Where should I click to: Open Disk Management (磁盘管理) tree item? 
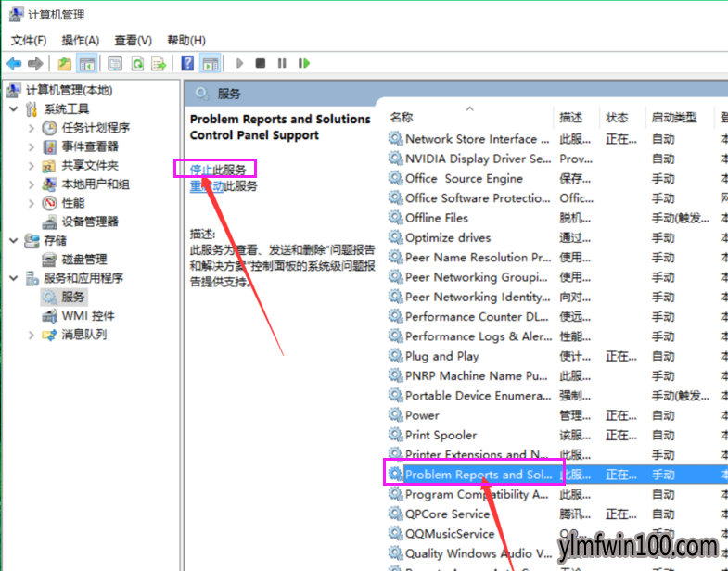coord(84,260)
